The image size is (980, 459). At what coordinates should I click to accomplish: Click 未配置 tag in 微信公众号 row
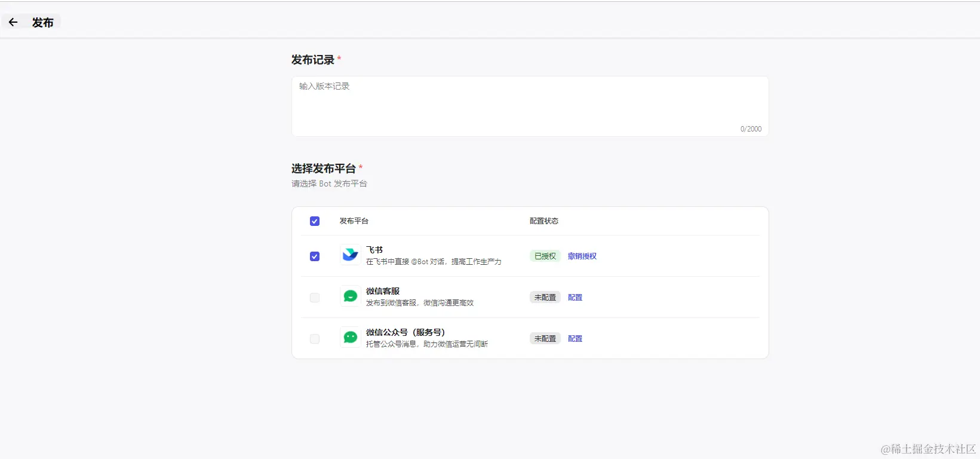(545, 338)
